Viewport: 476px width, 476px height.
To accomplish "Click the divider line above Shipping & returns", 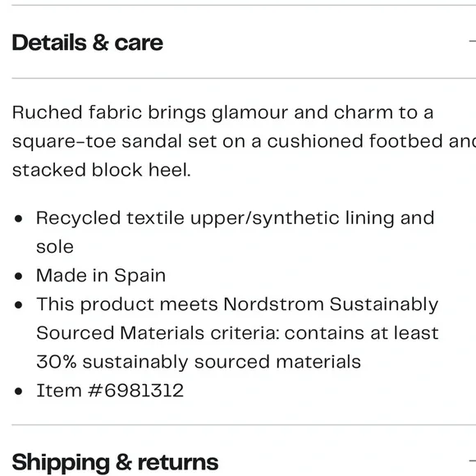I will [x=244, y=425].
